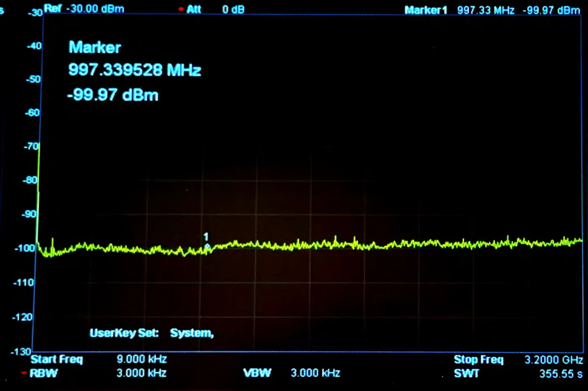Click the -120 amplitude axis label
Image resolution: width=588 pixels, height=391 pixels.
point(22,317)
